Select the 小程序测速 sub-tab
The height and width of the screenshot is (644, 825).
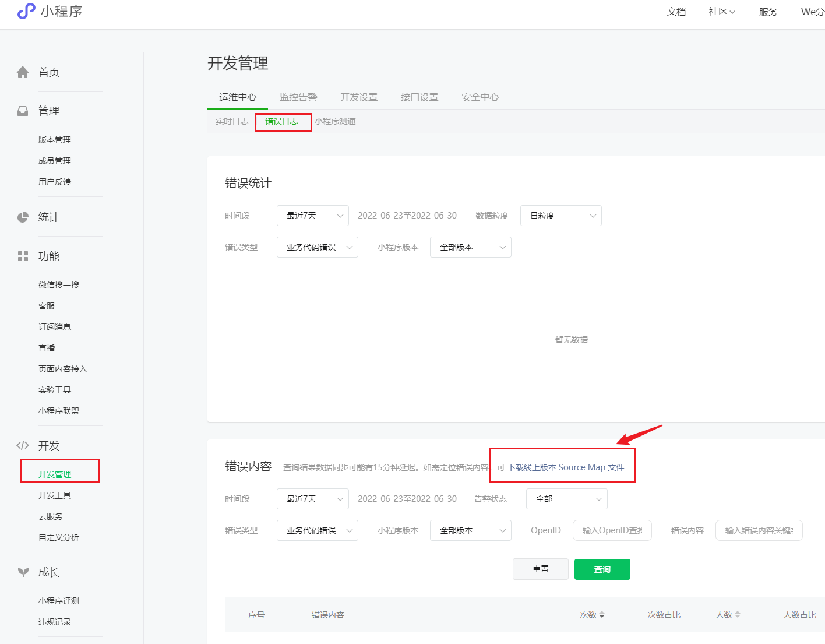tap(335, 121)
